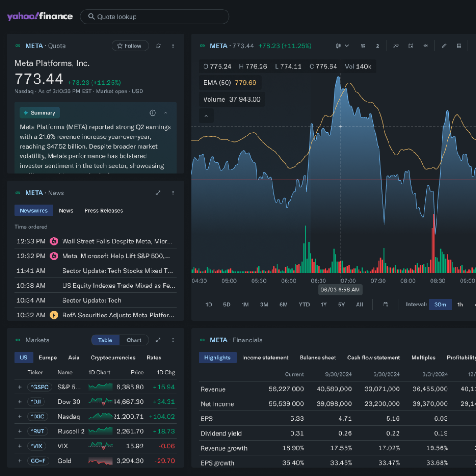Select the 1M chart range

click(x=245, y=305)
